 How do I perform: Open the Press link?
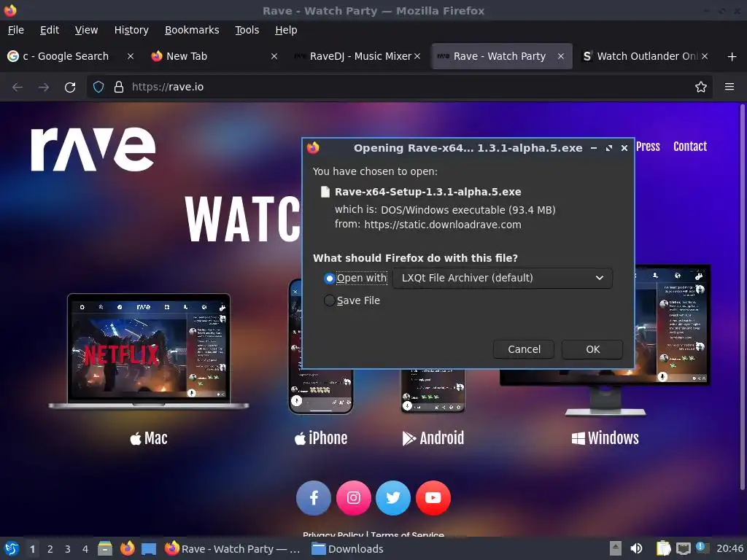pyautogui.click(x=648, y=147)
